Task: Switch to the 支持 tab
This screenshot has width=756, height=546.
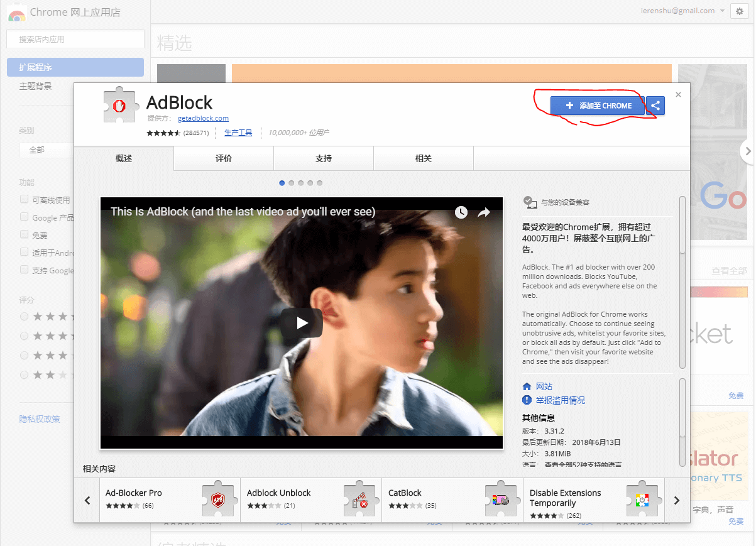Action: click(x=324, y=158)
